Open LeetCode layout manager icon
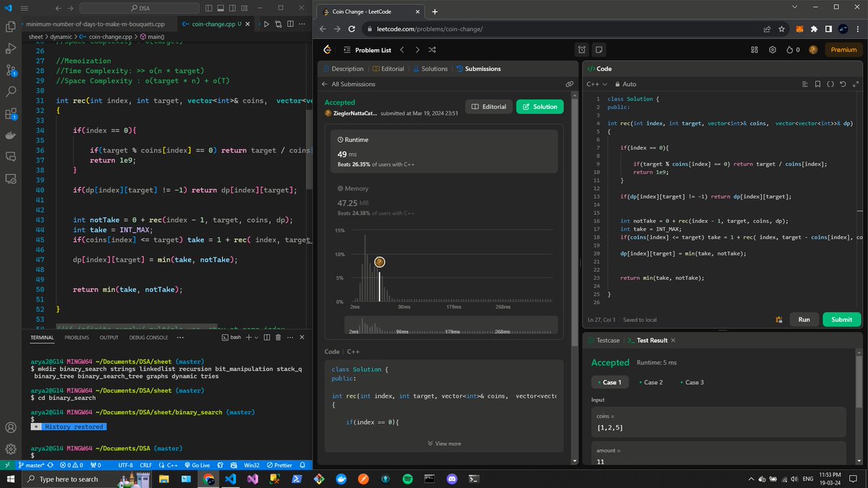Image resolution: width=868 pixels, height=488 pixels. pyautogui.click(x=754, y=50)
